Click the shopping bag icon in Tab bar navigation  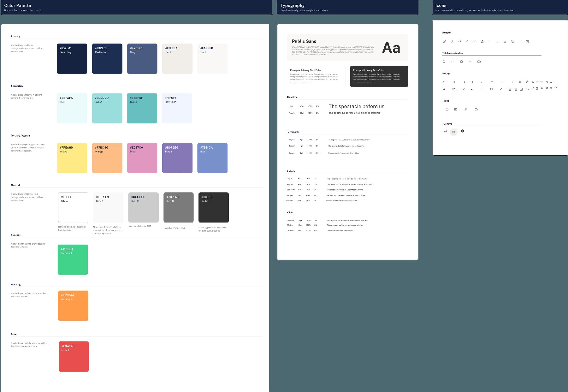[461, 61]
